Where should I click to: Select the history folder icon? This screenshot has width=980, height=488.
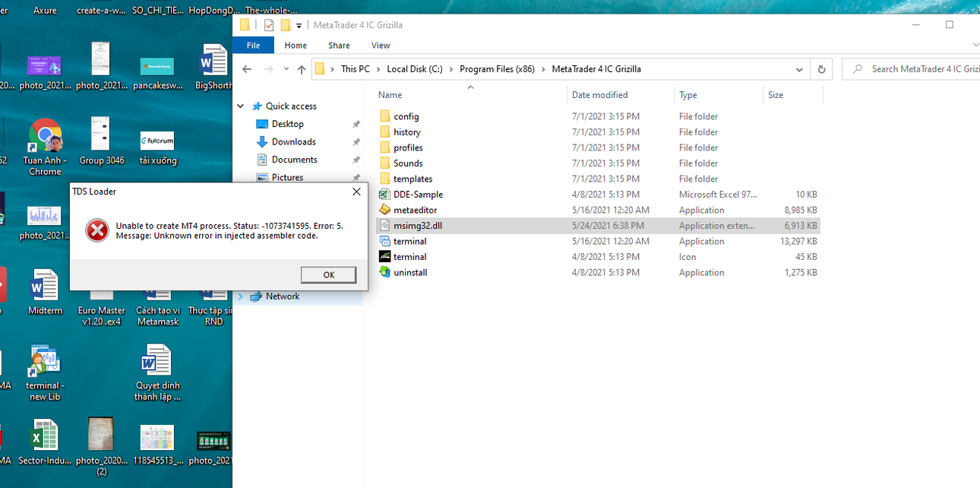coord(384,132)
